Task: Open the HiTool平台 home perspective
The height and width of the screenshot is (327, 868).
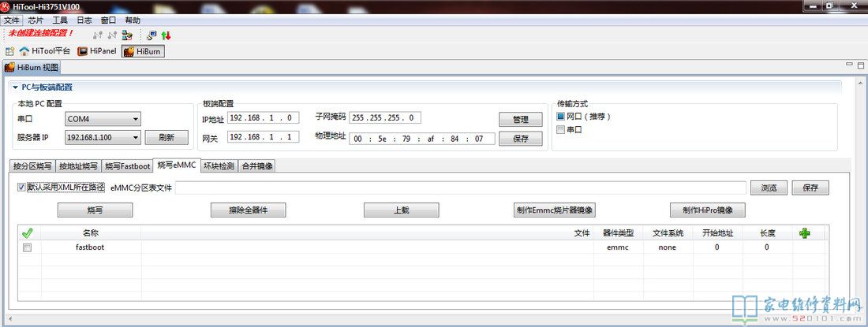Action: tap(45, 51)
